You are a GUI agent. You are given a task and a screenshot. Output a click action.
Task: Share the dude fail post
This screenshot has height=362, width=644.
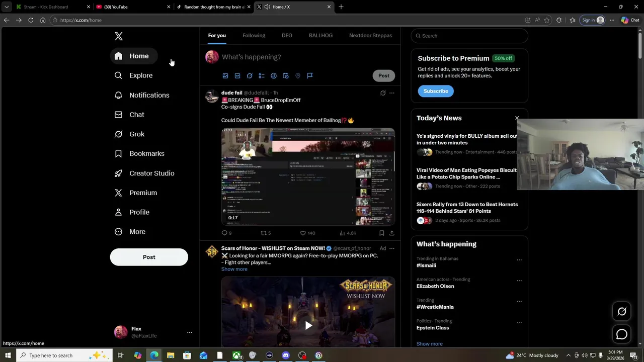pyautogui.click(x=392, y=233)
